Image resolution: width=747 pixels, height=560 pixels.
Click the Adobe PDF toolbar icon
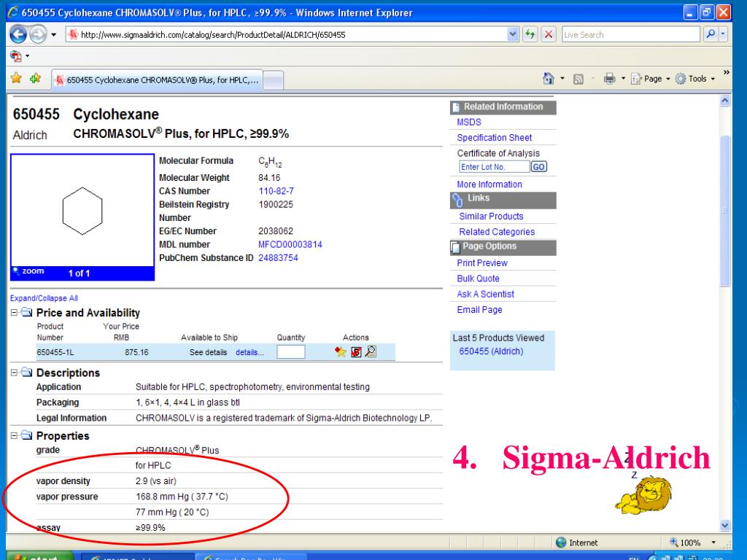(x=16, y=56)
